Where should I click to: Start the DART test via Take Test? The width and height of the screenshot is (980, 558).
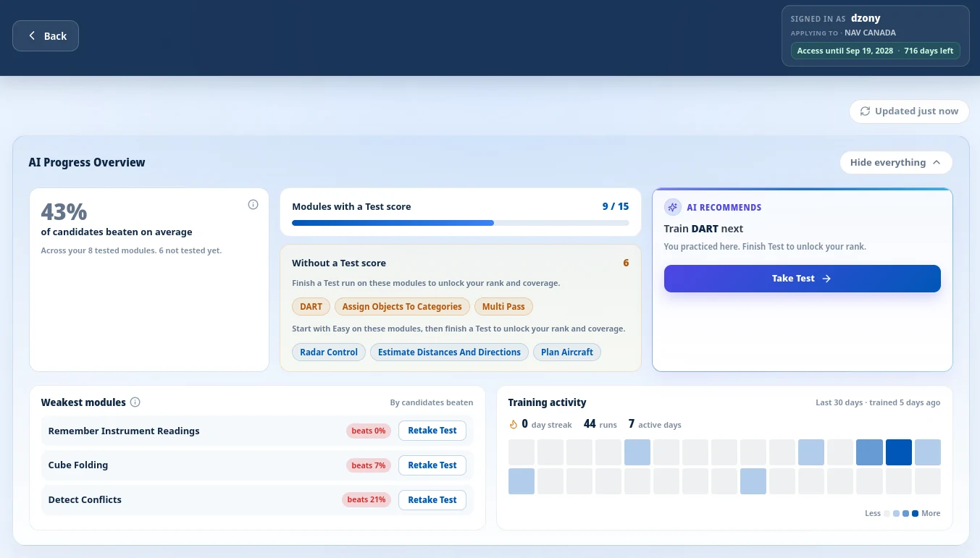point(802,279)
